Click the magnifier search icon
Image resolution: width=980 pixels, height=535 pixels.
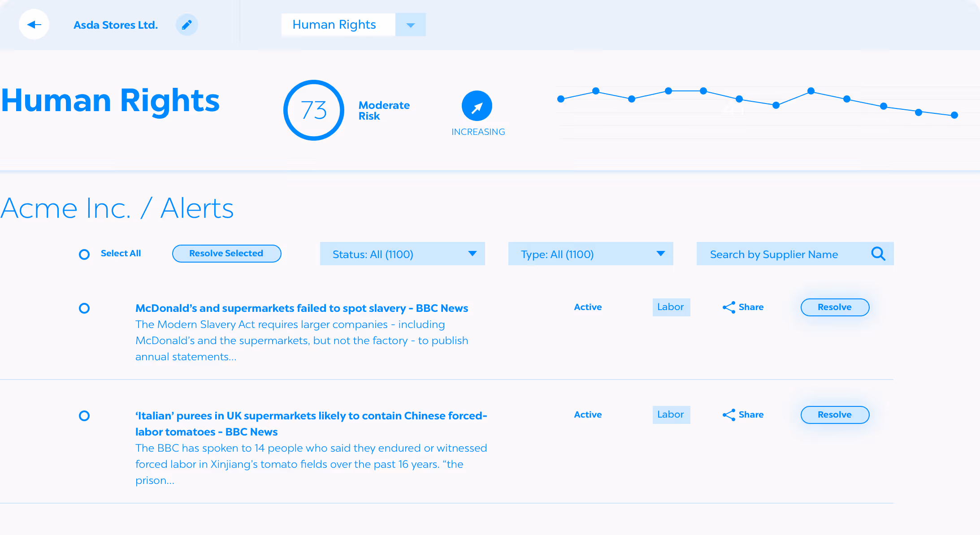point(878,254)
